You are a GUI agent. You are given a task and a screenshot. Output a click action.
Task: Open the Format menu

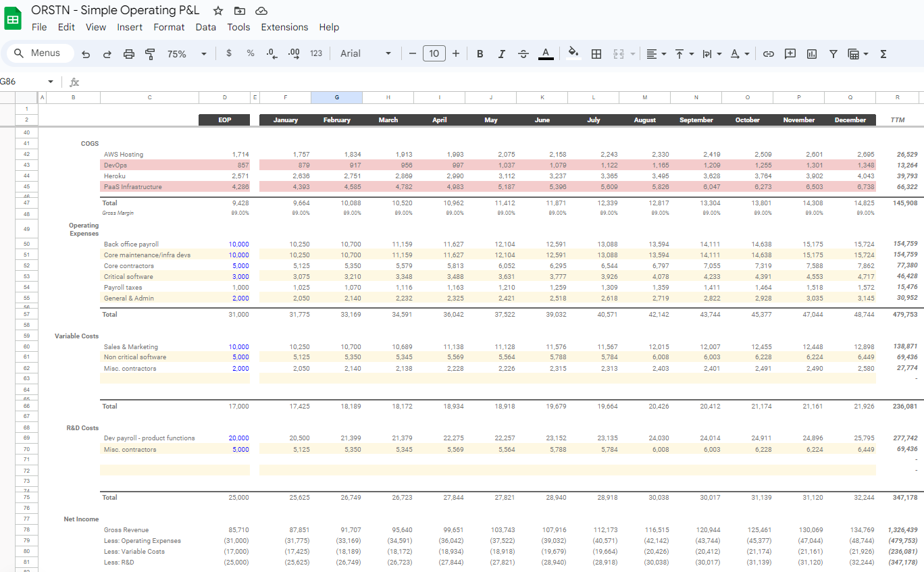pos(169,27)
